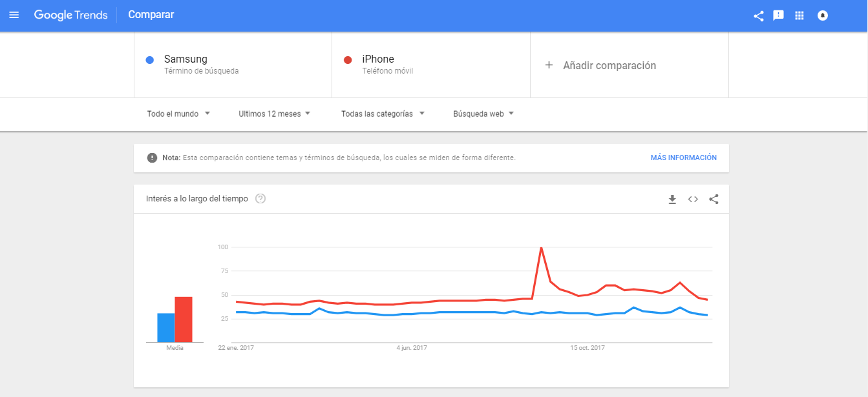Expand the Todo el mundo region dropdown
Viewport: 868px width, 397px height.
[x=178, y=114]
